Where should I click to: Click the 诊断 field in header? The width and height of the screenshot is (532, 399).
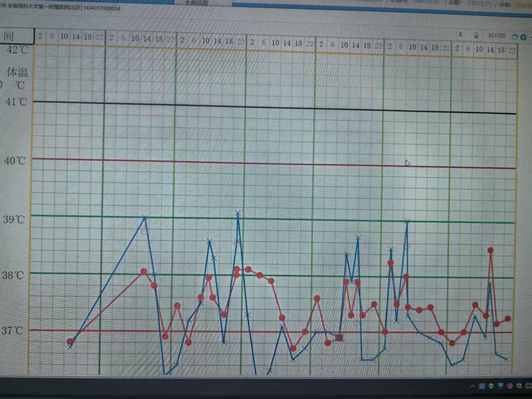(505, 5)
